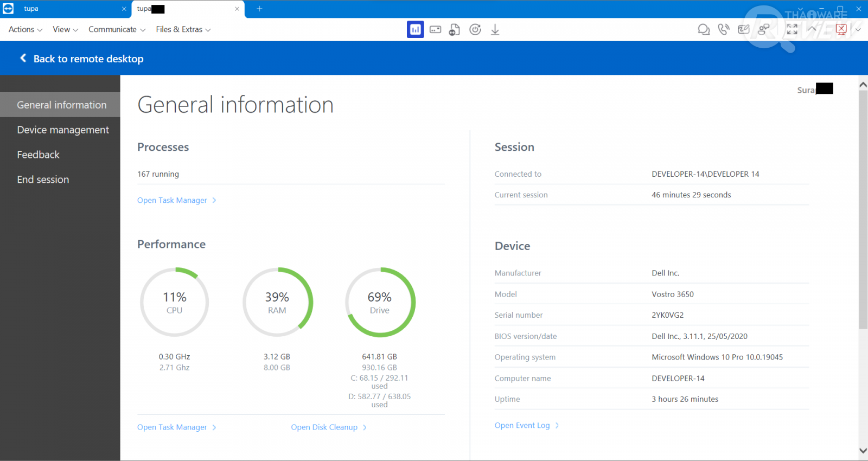This screenshot has height=461, width=868.
Task: Open Task Manager link under Processes
Action: pos(177,200)
